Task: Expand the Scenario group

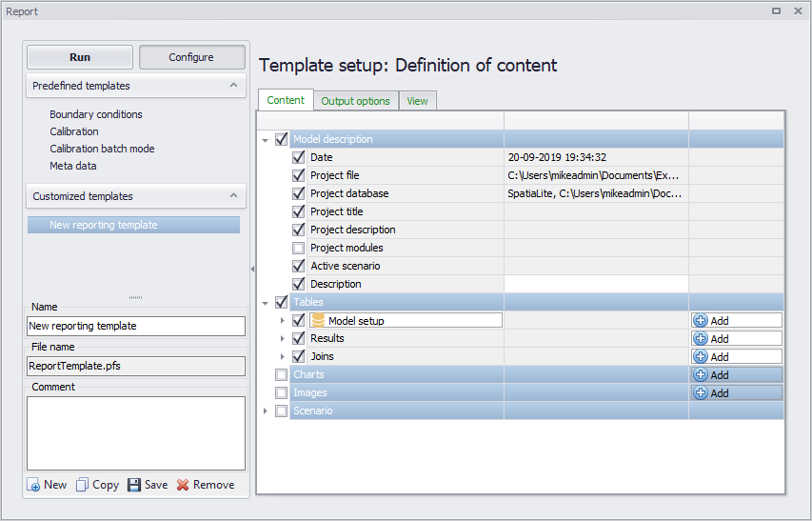Action: [x=266, y=411]
